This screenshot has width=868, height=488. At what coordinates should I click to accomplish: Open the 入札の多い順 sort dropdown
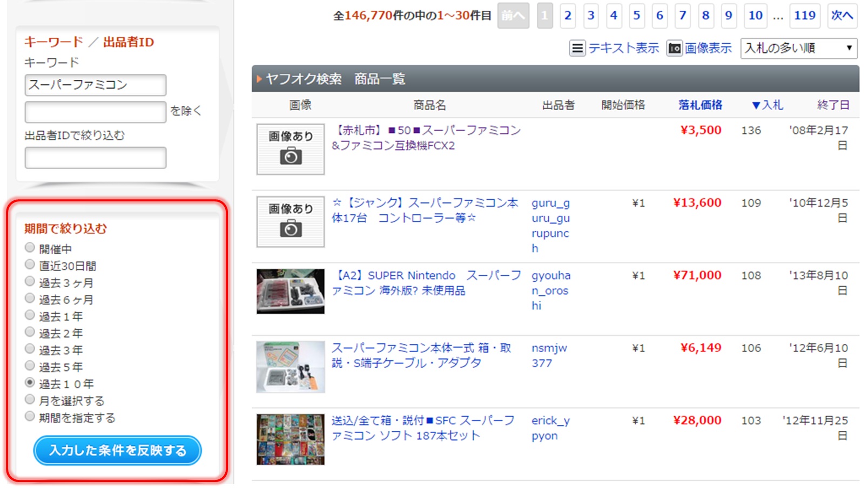798,48
